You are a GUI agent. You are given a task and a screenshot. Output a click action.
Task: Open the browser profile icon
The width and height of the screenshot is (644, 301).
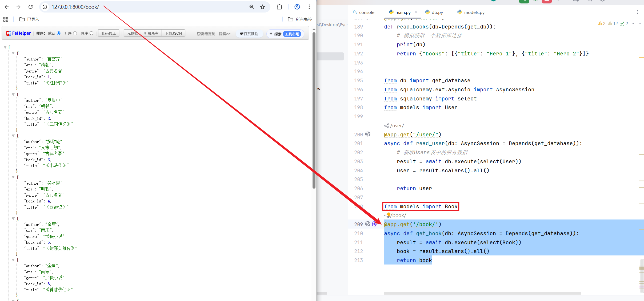(x=297, y=7)
